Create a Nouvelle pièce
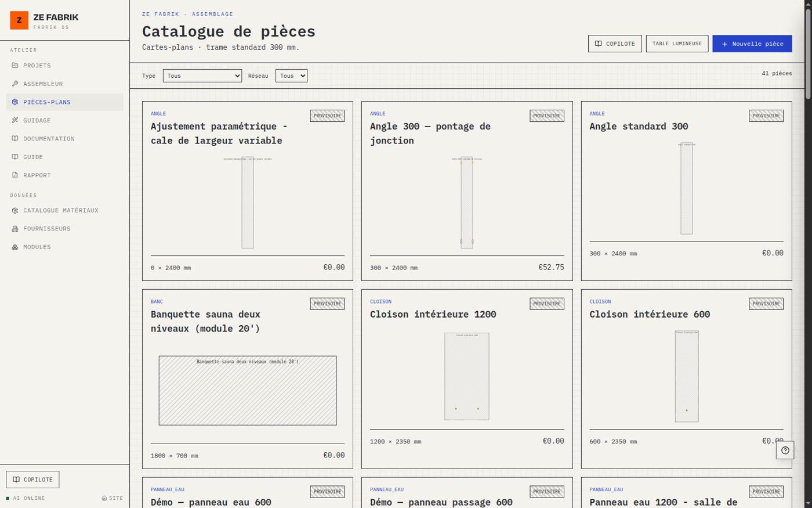 (x=752, y=44)
